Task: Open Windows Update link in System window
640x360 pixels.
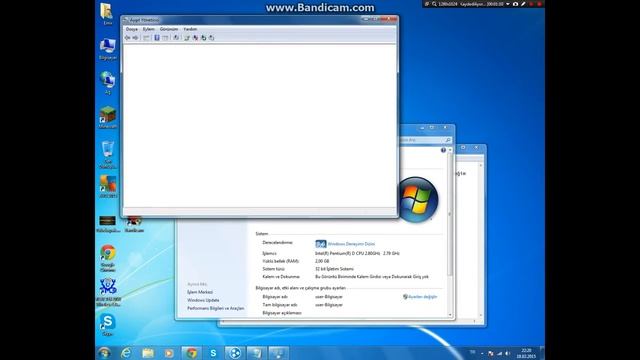Action: [203, 300]
